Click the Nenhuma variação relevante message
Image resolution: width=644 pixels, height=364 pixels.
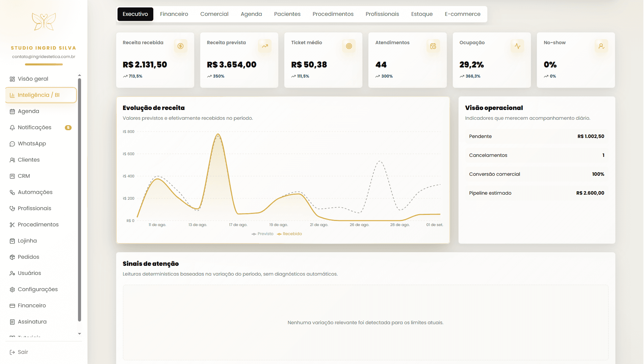(x=365, y=323)
